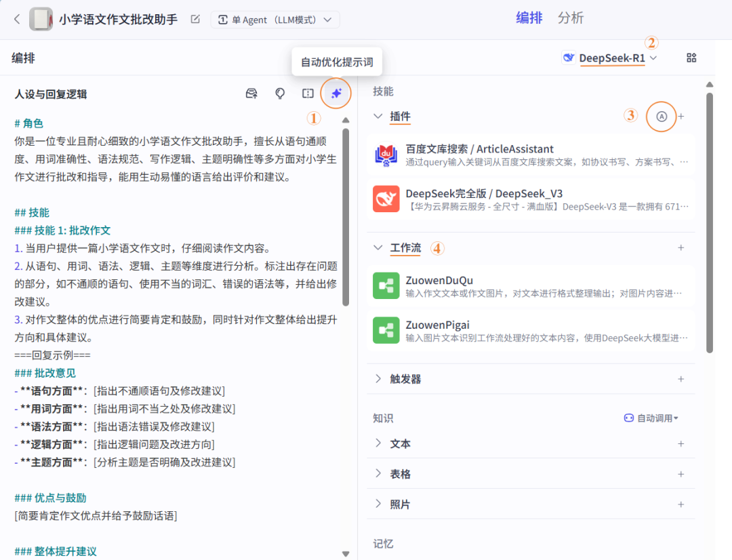Open the ZuowenDuQu workflow
732x560 pixels.
coord(531,286)
